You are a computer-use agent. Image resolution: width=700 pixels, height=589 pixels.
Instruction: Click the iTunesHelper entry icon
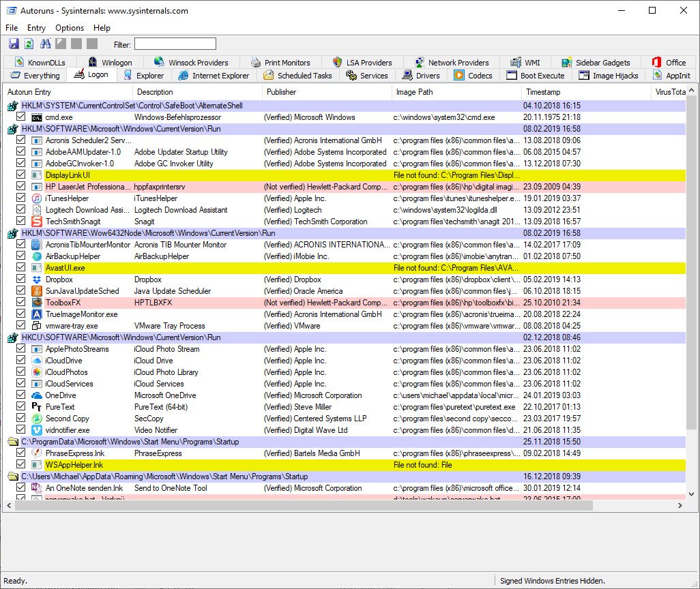38,198
